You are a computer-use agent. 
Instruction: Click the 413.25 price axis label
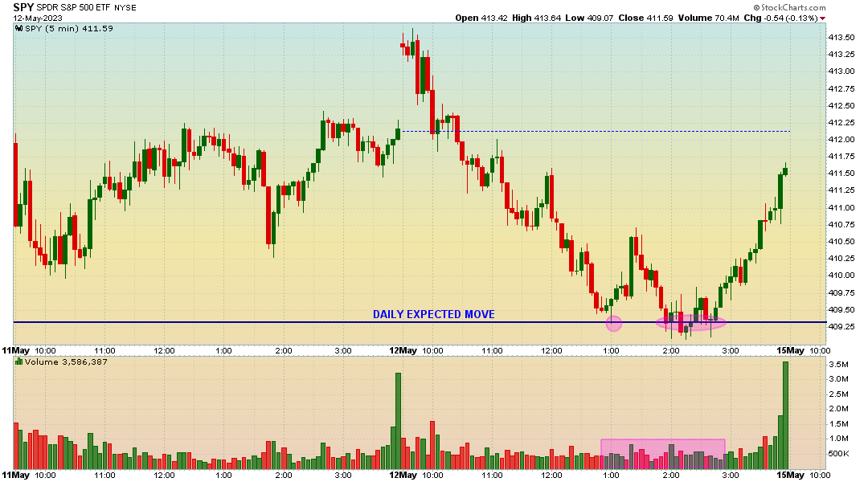point(841,55)
